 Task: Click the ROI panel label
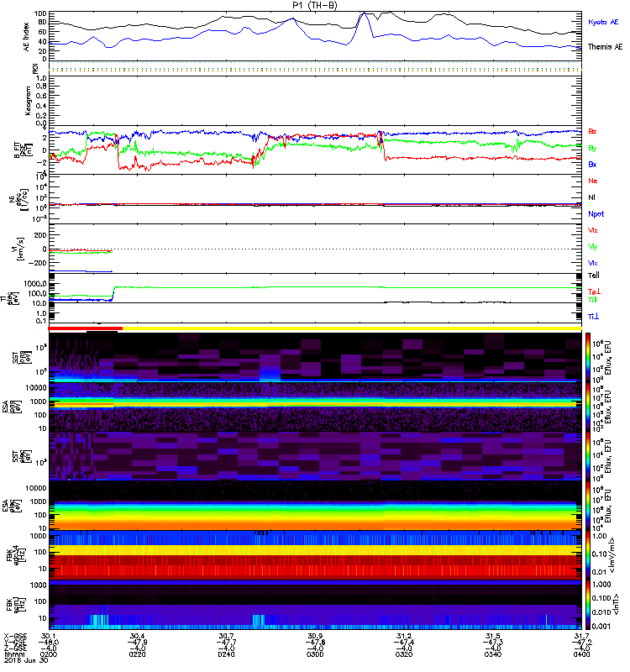point(35,69)
